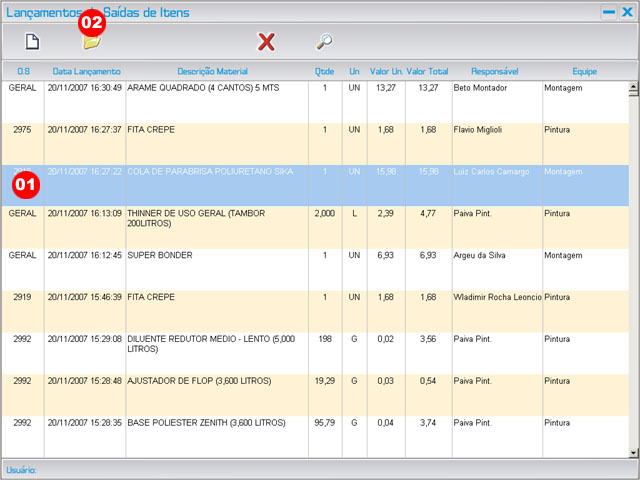The height and width of the screenshot is (480, 640).
Task: Sort by the Responsável column header
Action: pyautogui.click(x=495, y=72)
